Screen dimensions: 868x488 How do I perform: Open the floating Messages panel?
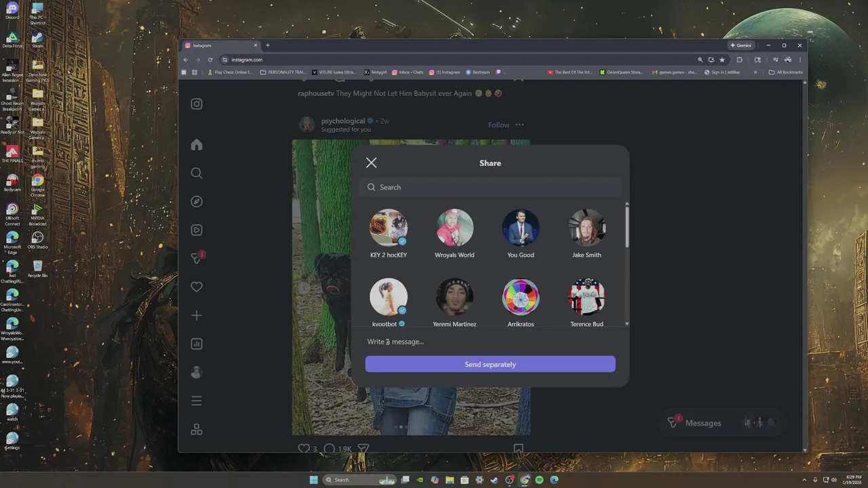(x=722, y=422)
